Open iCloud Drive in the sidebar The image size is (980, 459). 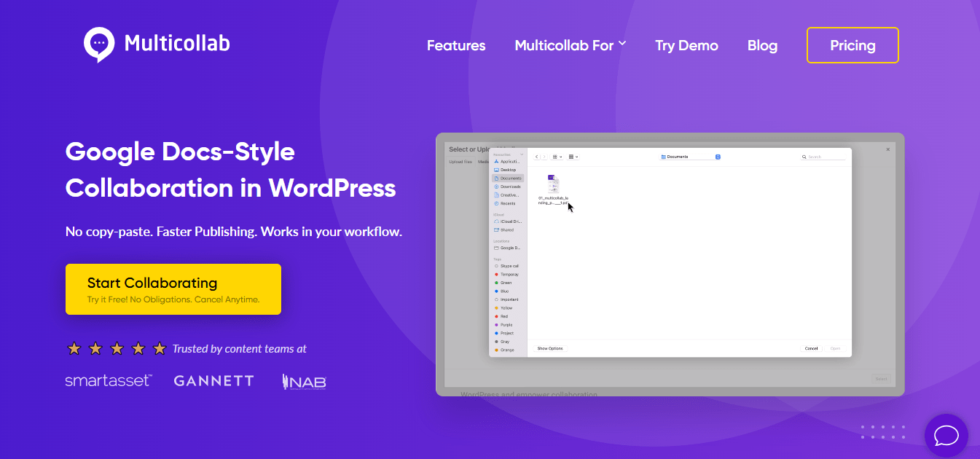(508, 221)
